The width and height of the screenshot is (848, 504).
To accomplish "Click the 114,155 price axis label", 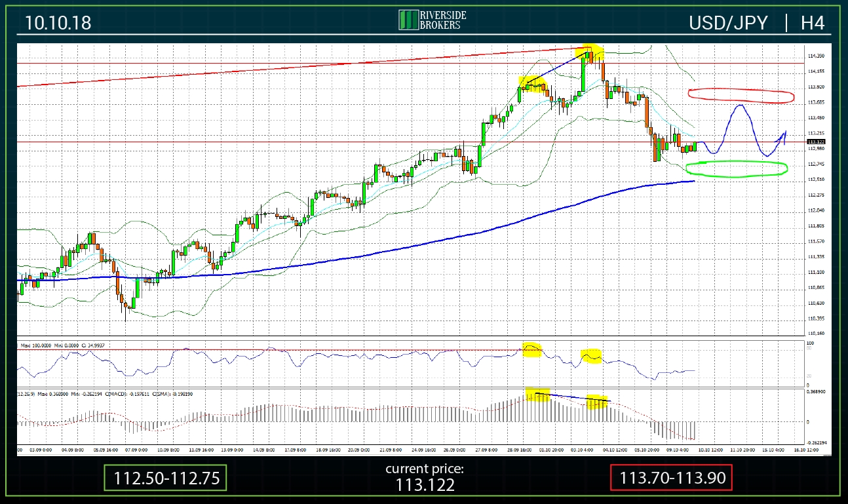I will [816, 71].
